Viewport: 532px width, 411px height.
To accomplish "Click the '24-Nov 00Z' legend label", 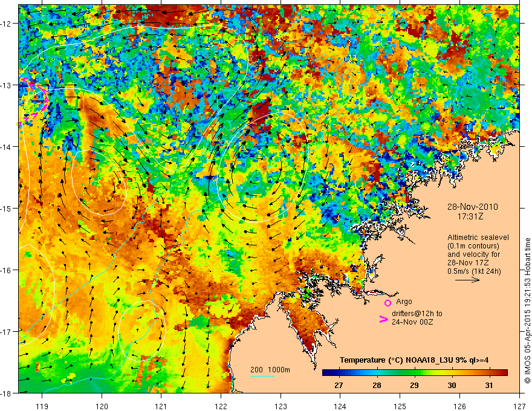I will [412, 322].
